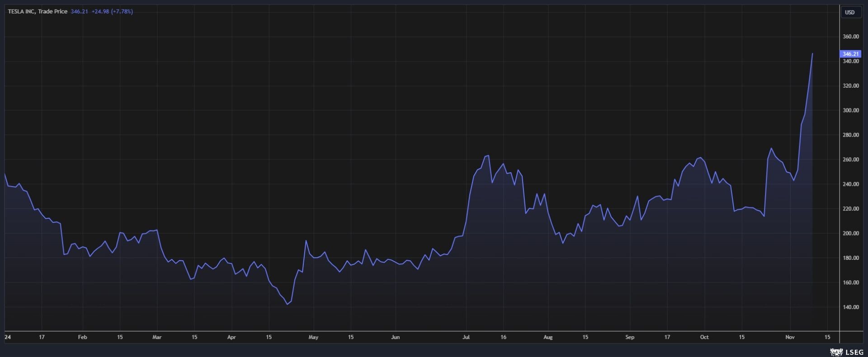Click the 16 date label after Jul
This screenshot has height=357, width=868.
[503, 337]
